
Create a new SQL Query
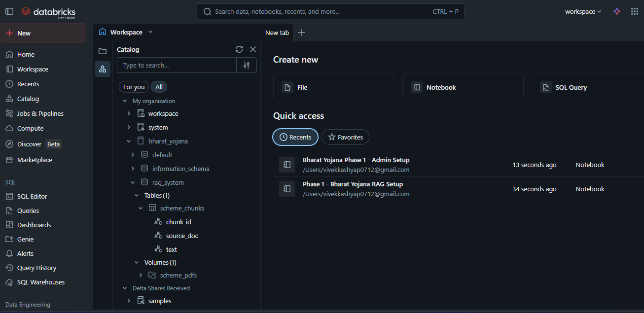pyautogui.click(x=588, y=87)
